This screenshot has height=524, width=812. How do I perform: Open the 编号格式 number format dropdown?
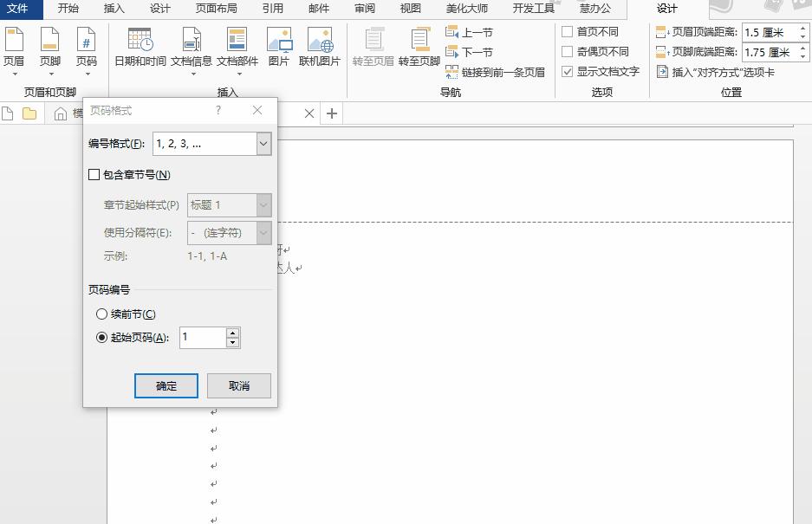coord(263,143)
